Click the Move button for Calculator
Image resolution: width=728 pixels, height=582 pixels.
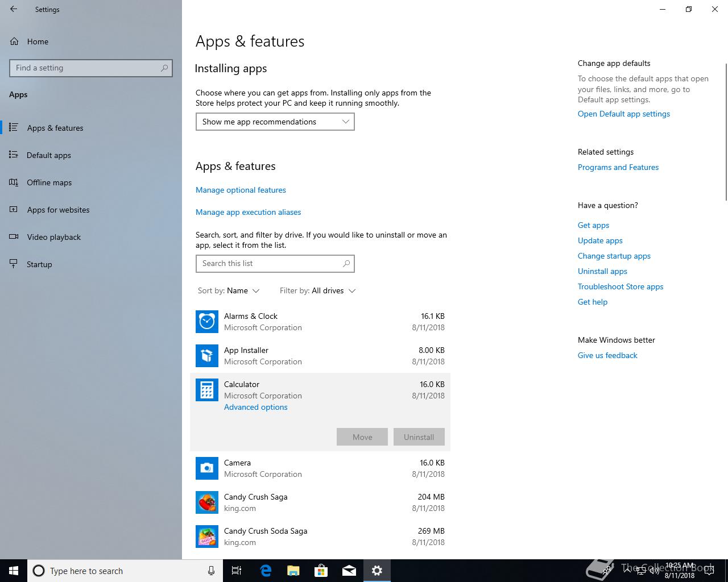362,437
